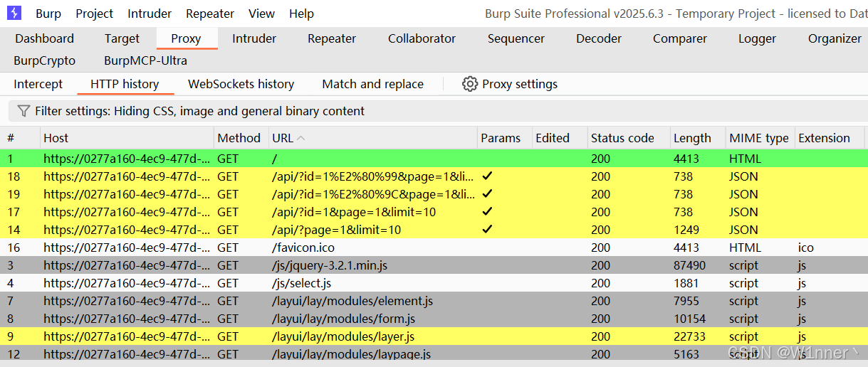
Task: Open the Project menu
Action: point(95,14)
